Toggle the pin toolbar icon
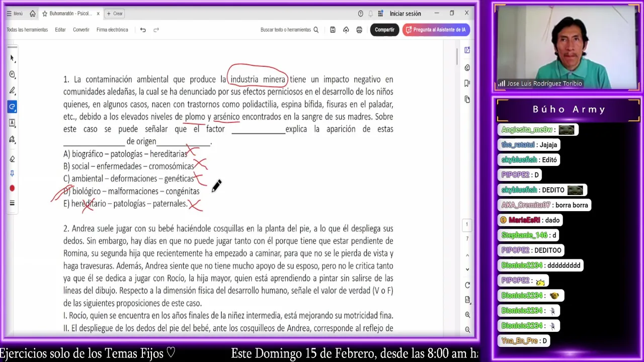Viewport: 644px width, 362px height. (x=12, y=173)
